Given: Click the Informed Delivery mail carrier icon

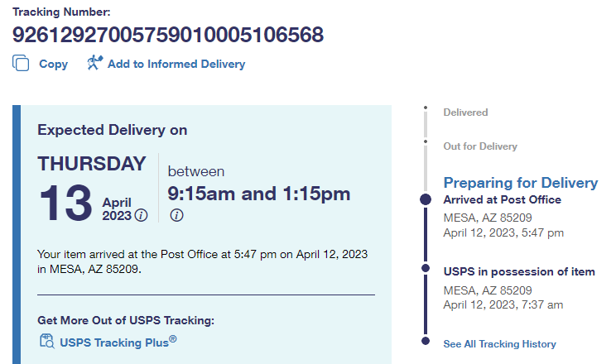Looking at the screenshot, I should click(x=94, y=63).
